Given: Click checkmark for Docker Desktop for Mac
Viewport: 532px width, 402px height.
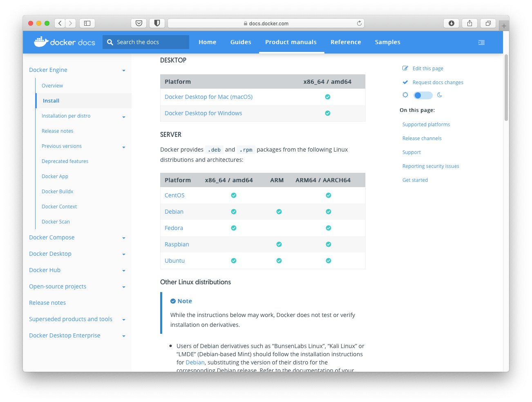Looking at the screenshot, I should click(328, 97).
